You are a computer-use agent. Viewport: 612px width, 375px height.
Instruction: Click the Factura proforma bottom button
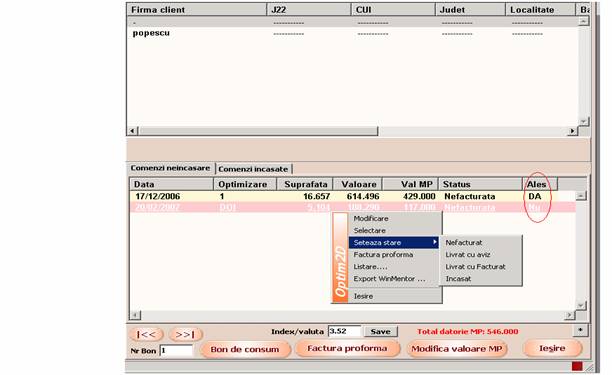(347, 348)
